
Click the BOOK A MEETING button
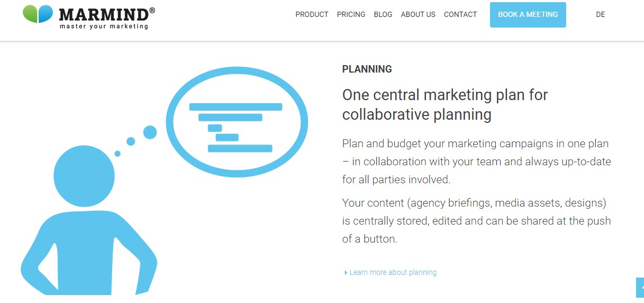528,15
